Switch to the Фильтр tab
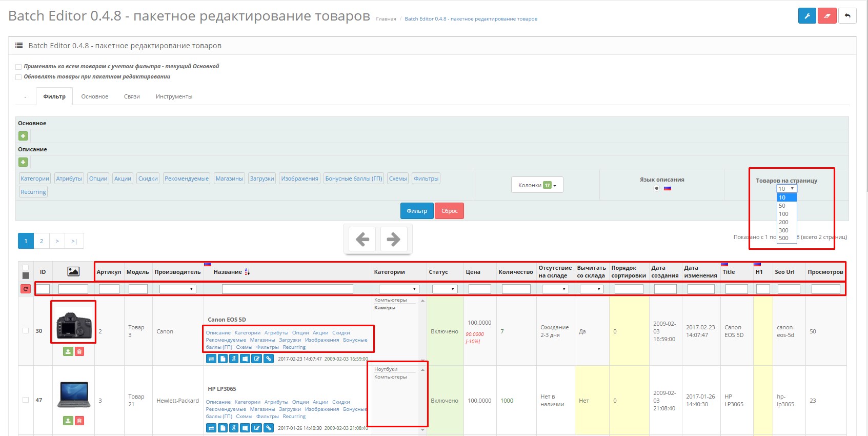 pyautogui.click(x=54, y=96)
